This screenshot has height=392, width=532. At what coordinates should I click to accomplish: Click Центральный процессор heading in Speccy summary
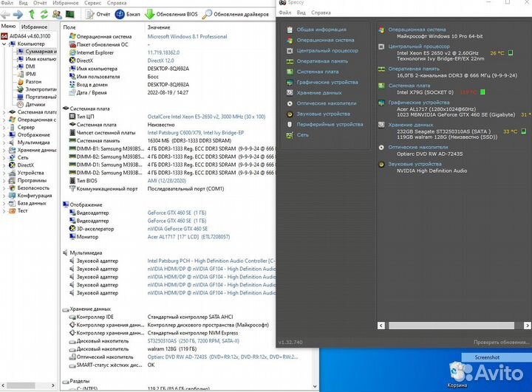click(419, 47)
